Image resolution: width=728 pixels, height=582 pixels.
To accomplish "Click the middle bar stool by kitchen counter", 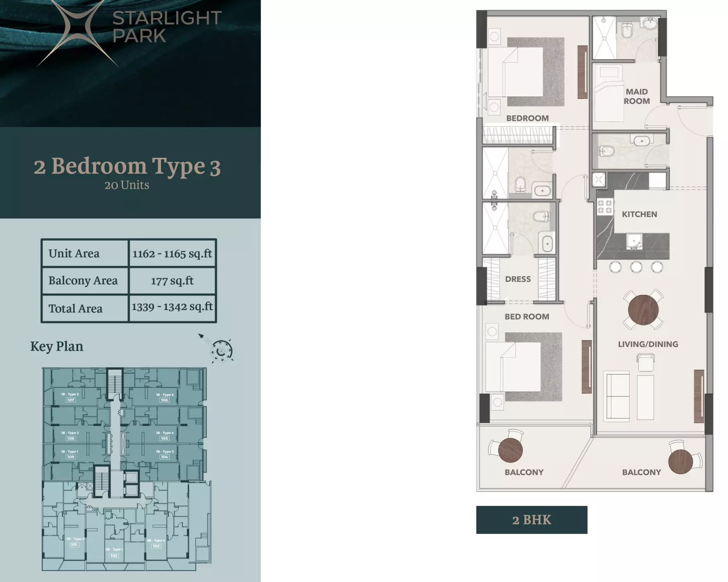I will point(636,267).
